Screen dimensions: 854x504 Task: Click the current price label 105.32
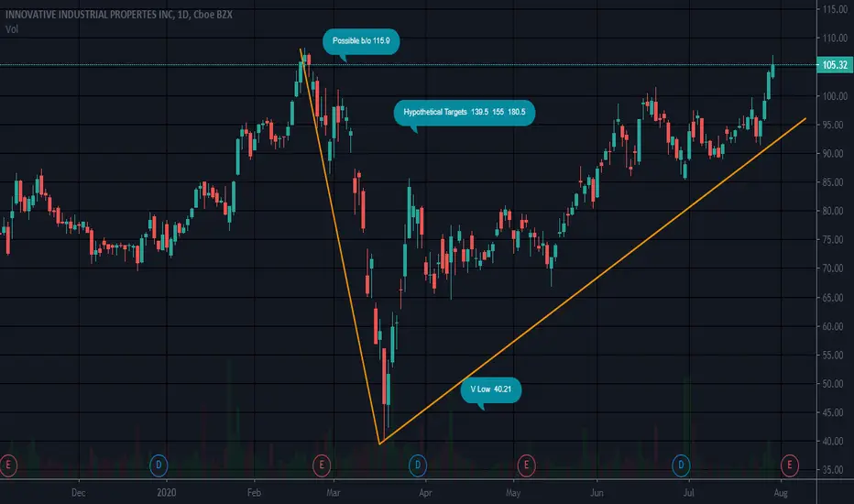tap(835, 65)
